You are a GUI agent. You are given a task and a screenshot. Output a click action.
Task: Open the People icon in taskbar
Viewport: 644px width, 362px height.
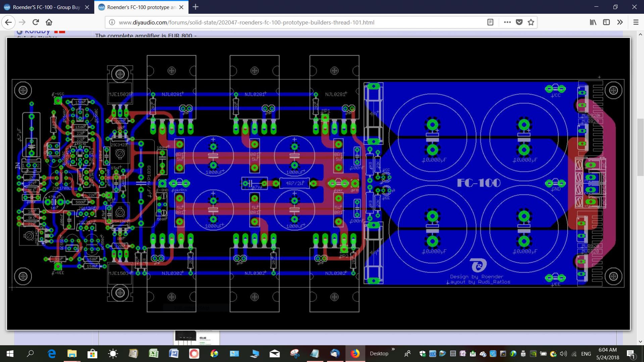click(407, 354)
